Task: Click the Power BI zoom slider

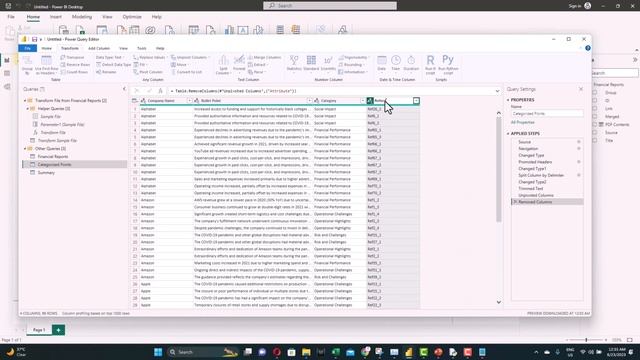Action: (x=586, y=340)
